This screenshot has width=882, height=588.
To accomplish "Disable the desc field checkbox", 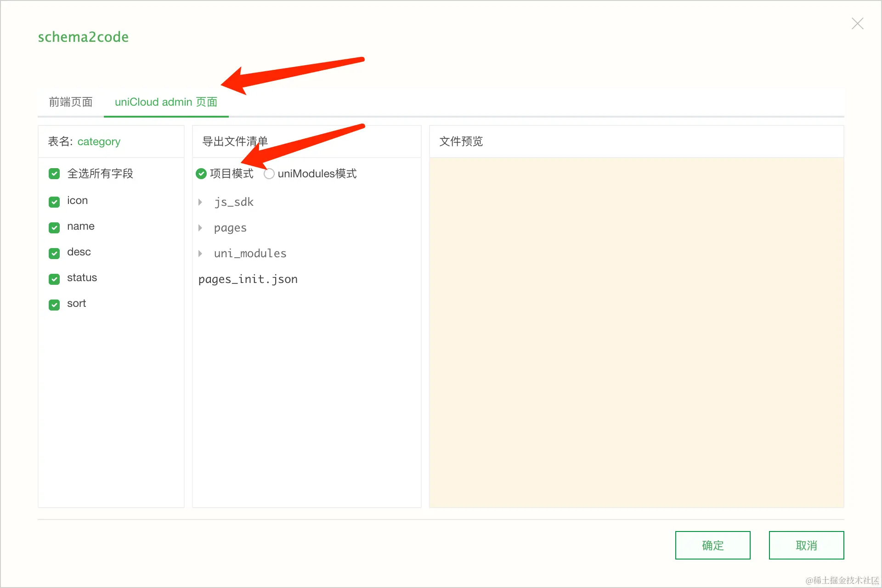I will tap(54, 253).
